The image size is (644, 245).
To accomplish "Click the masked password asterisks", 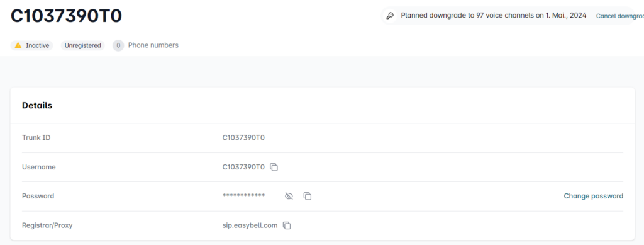I will 243,195.
